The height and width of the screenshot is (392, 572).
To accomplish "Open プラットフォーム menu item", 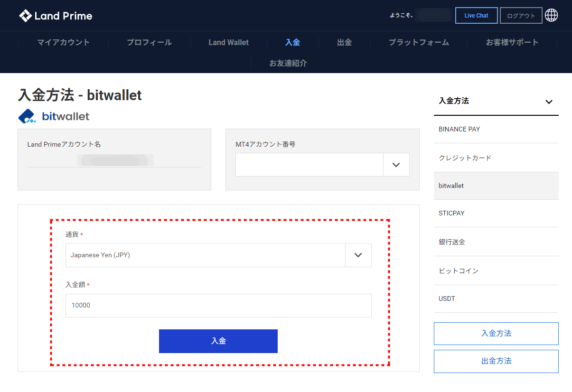I will [x=419, y=42].
